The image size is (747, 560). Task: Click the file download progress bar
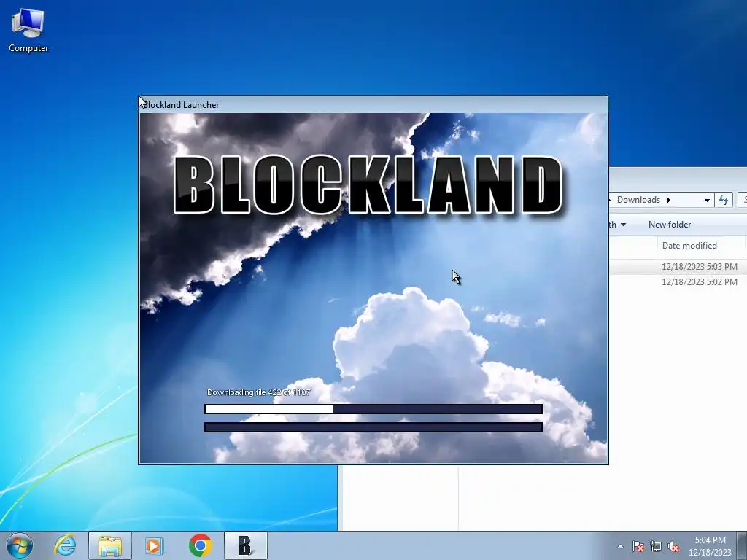[373, 409]
